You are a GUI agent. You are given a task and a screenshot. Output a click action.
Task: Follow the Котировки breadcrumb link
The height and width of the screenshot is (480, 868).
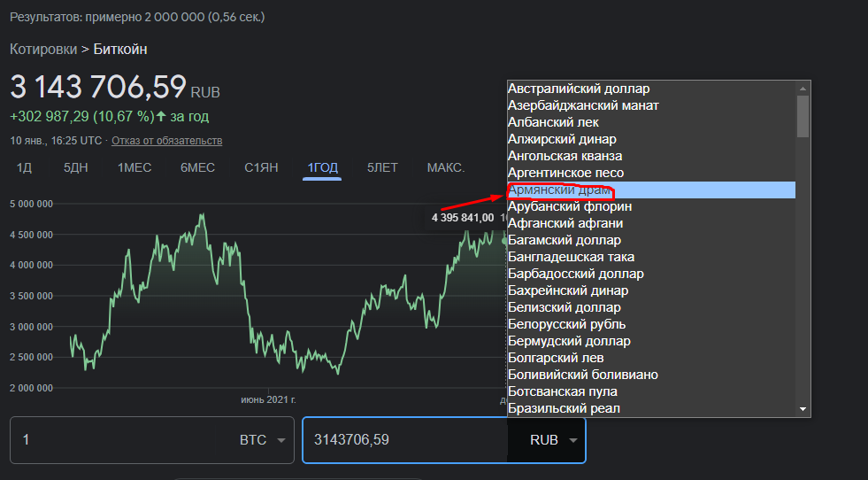[43, 50]
